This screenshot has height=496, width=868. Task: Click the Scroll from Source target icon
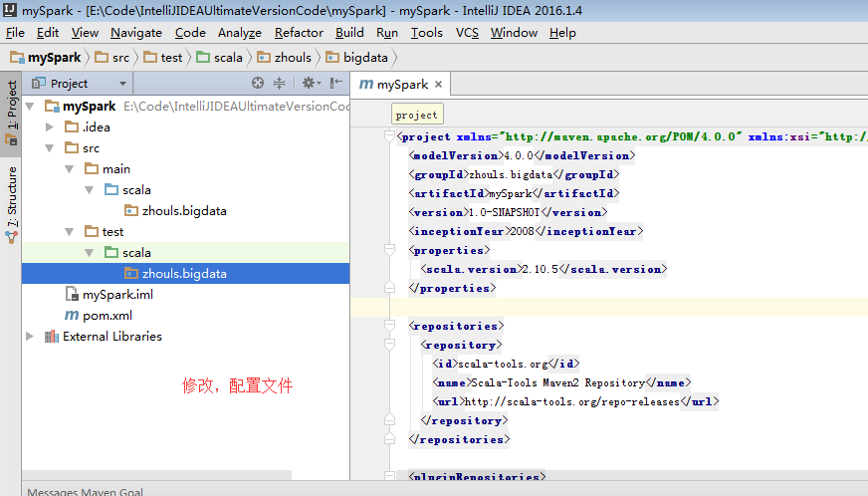click(x=258, y=83)
